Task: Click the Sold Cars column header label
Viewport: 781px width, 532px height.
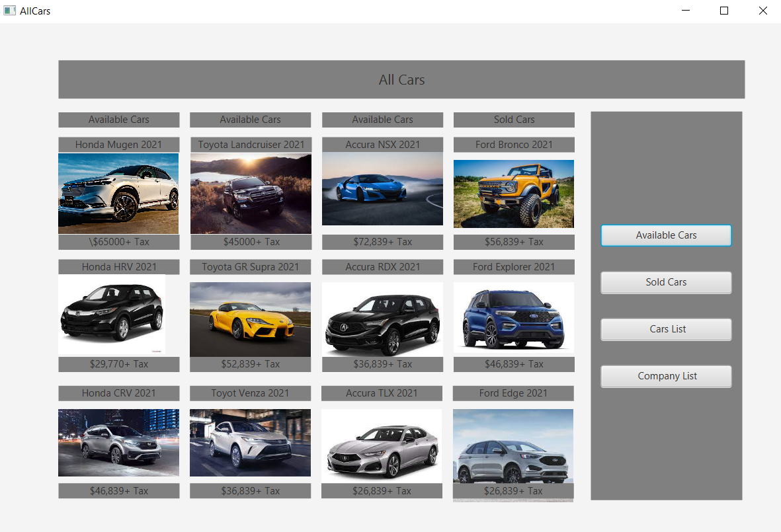Action: point(514,120)
